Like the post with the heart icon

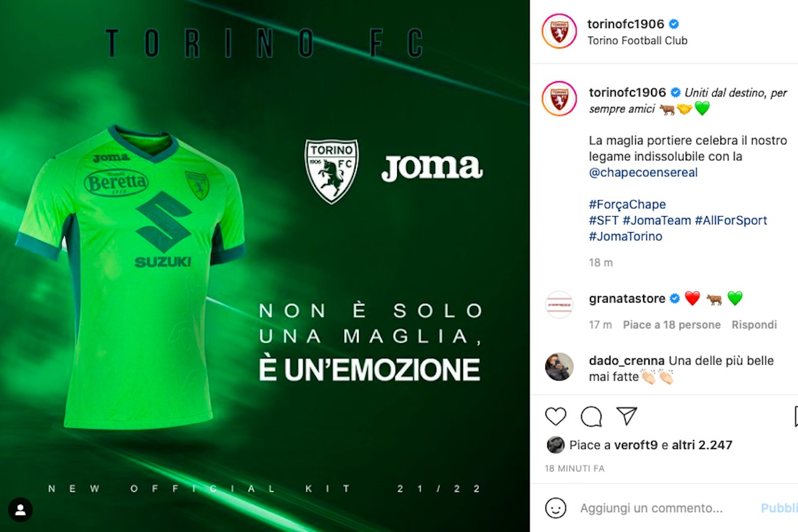[556, 416]
